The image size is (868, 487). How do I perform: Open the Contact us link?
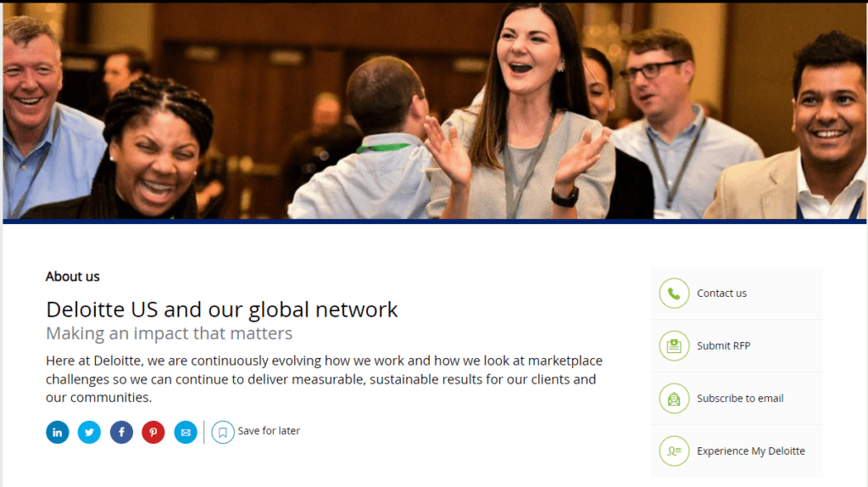pos(721,293)
